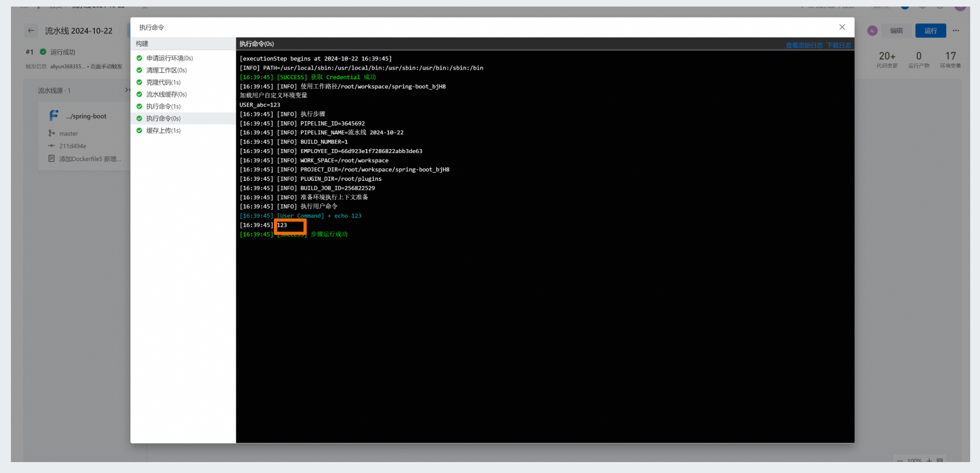
Task: Click the document icon beside 添加Dockerfile5
Action: 52,158
